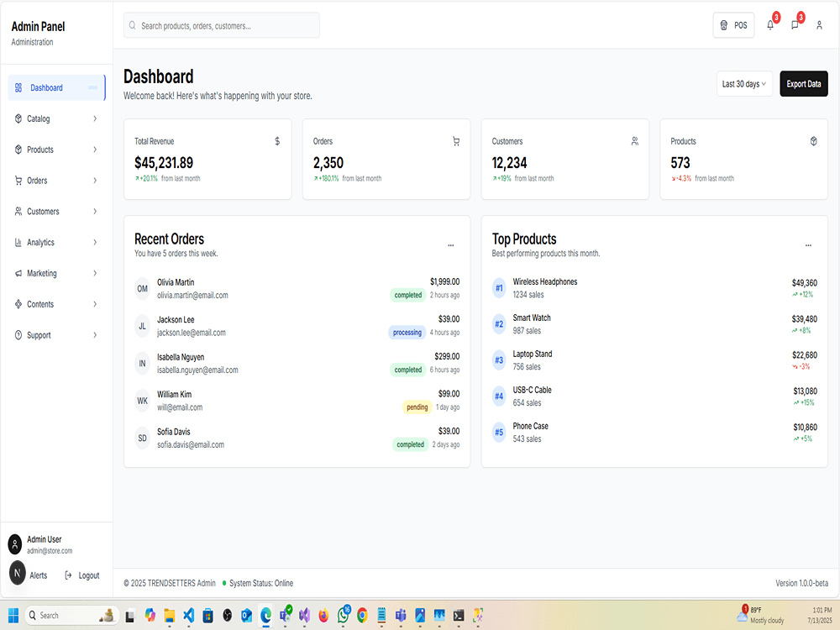Click the Catalog box icon
This screenshot has height=630, width=840.
pos(18,119)
